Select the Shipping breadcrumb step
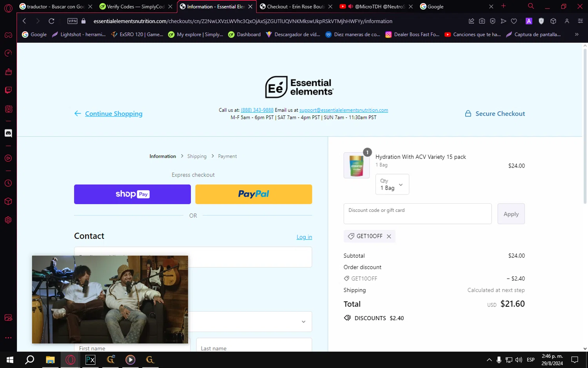This screenshot has height=368, width=588. coord(197,156)
